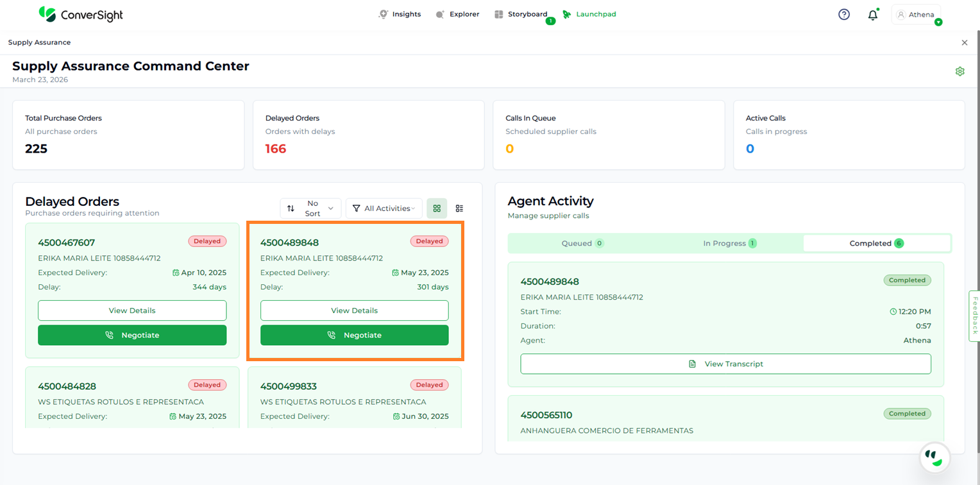Negotiate order 4500467607
The width and height of the screenshot is (980, 485).
click(132, 335)
